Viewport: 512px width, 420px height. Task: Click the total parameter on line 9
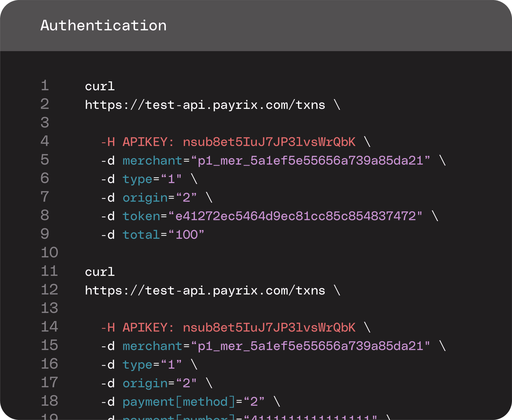(x=141, y=235)
